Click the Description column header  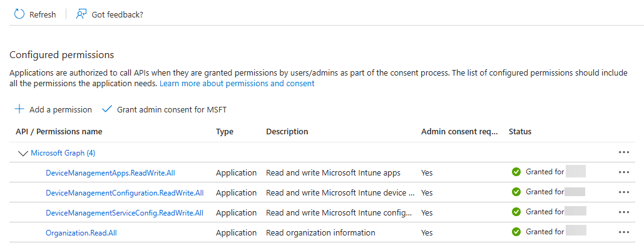287,132
